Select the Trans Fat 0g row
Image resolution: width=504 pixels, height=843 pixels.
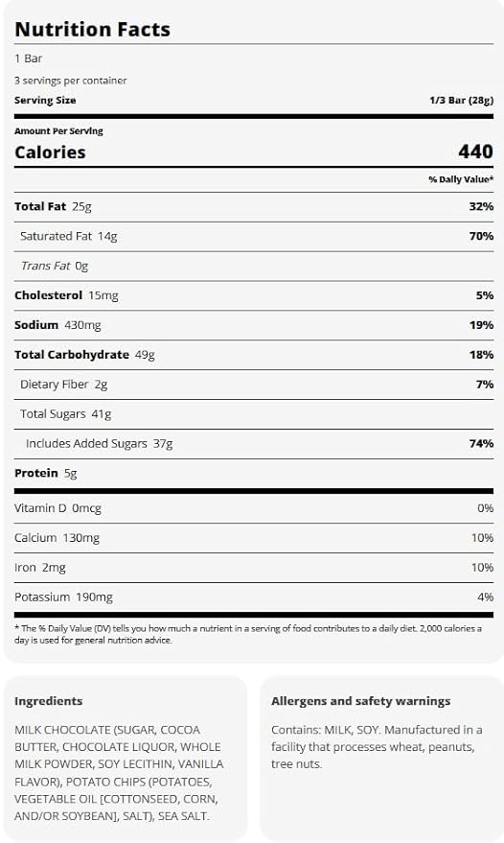(x=254, y=266)
